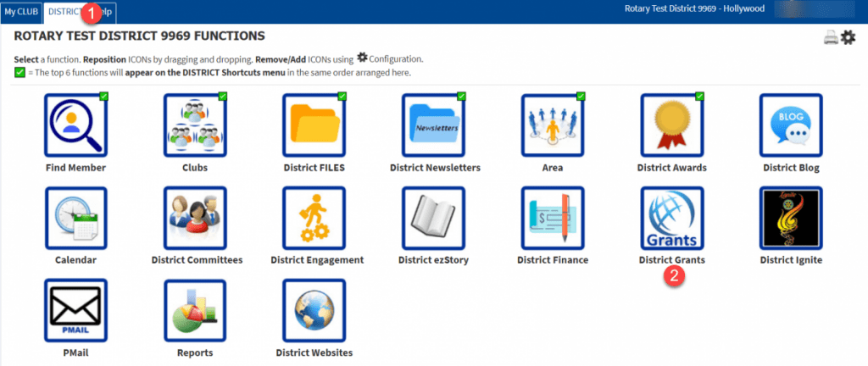Viewport: 868px width, 366px height.
Task: Click the District Committees label
Action: (197, 260)
